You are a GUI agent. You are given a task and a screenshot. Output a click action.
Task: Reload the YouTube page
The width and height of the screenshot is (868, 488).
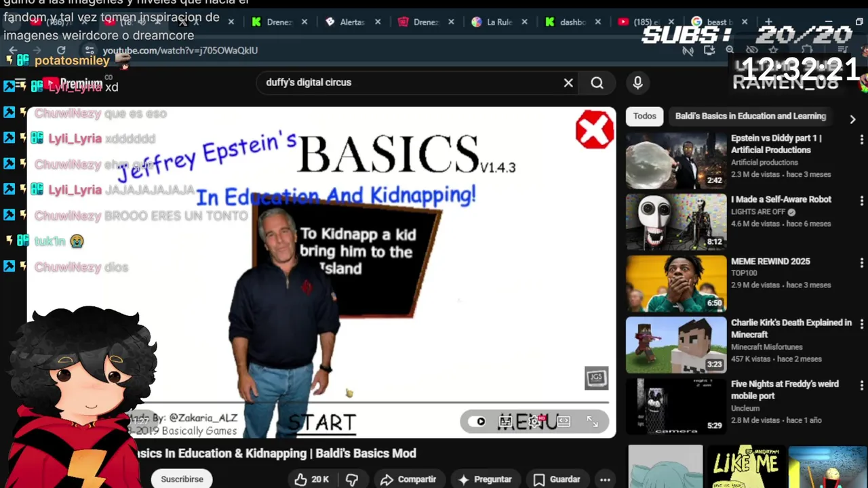[61, 50]
